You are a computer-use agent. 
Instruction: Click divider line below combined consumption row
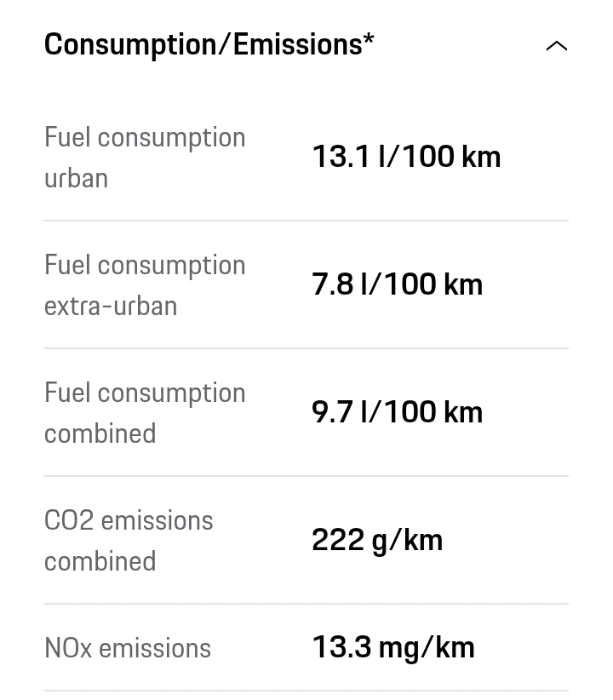click(306, 476)
